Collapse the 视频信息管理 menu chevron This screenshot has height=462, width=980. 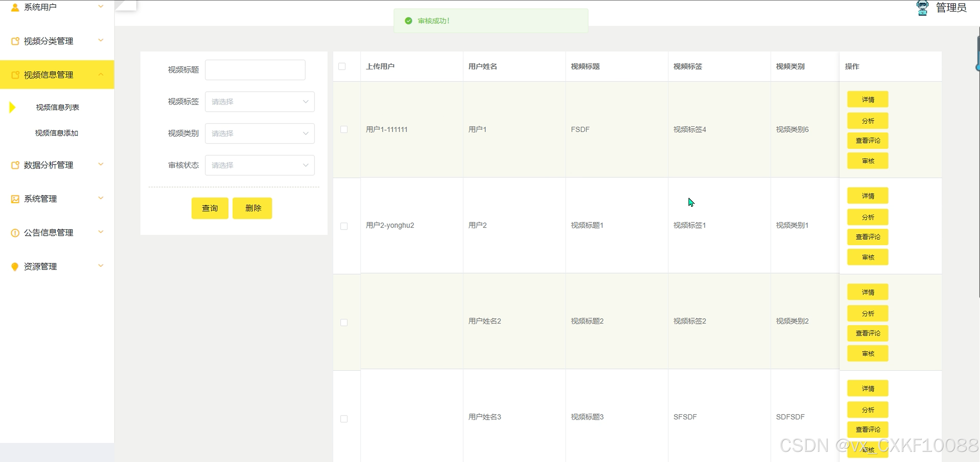[x=101, y=75]
